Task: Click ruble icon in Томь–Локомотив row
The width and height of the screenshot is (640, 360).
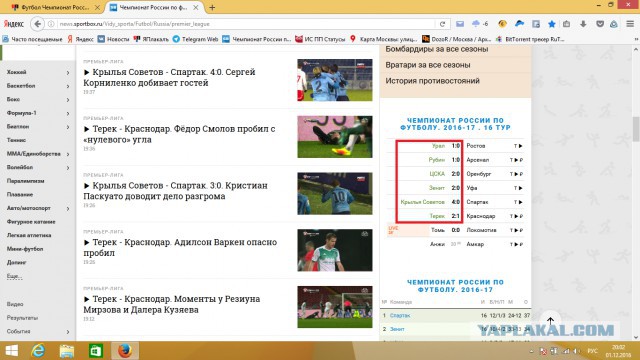Action: coord(521,230)
